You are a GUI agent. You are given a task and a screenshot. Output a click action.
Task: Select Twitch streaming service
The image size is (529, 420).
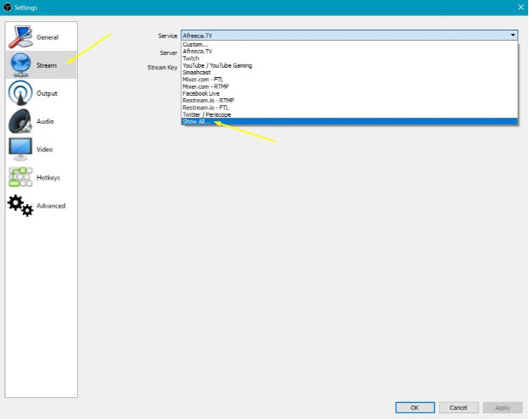pyautogui.click(x=349, y=58)
